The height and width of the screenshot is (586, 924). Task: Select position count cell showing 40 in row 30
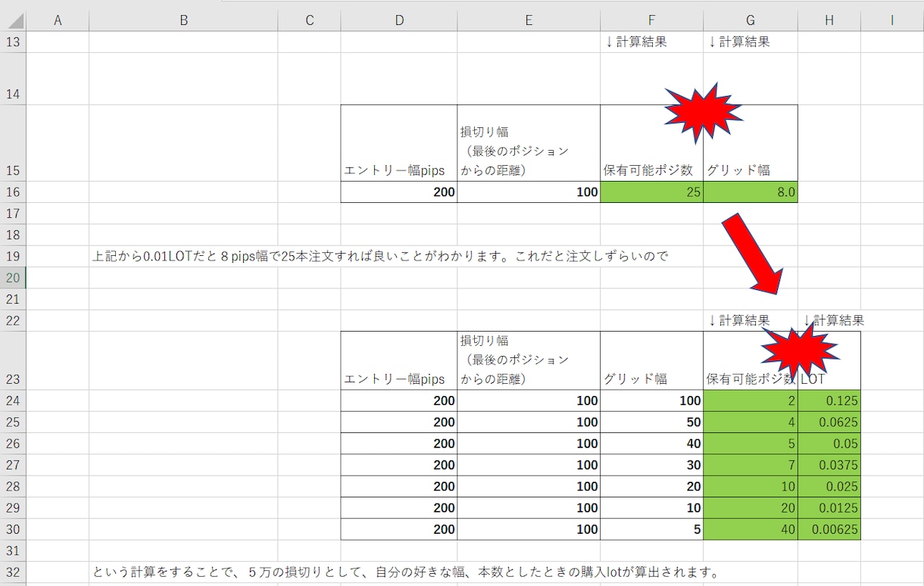click(750, 529)
